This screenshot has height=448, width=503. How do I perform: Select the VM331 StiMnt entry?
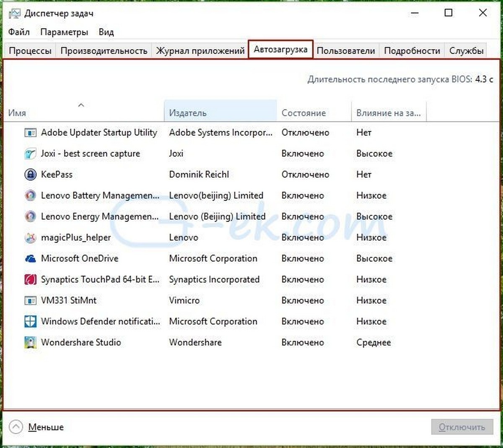(69, 300)
